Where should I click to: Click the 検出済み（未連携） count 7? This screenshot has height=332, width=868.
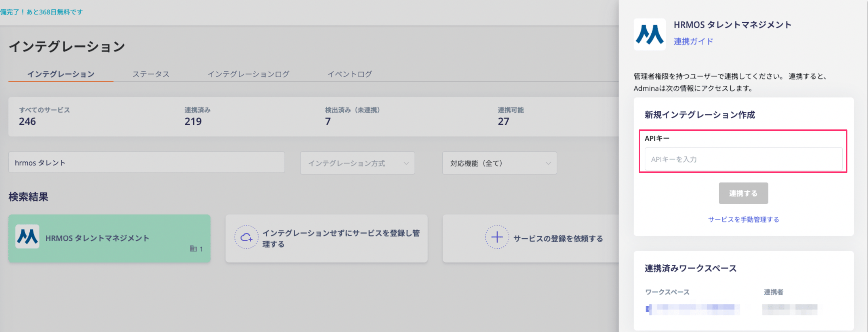point(328,121)
